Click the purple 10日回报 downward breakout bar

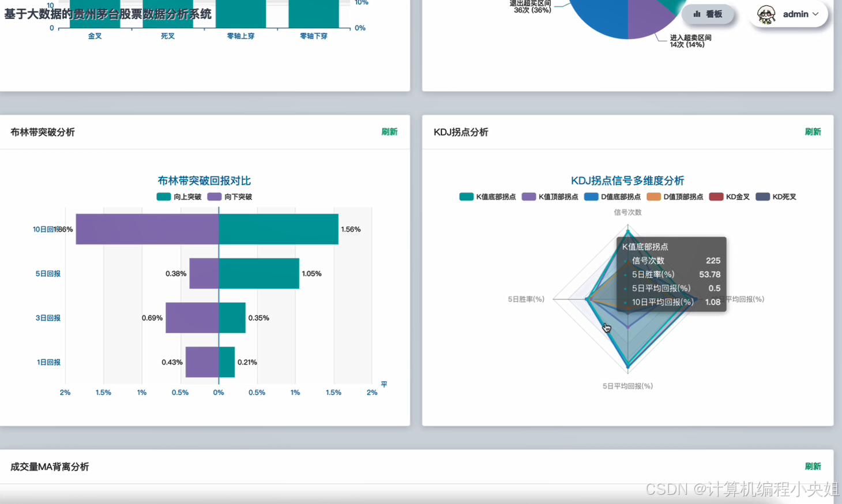click(147, 229)
